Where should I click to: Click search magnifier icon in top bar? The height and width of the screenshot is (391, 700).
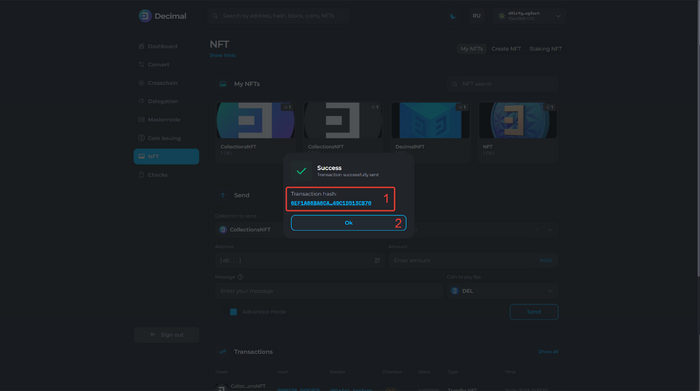coord(215,16)
